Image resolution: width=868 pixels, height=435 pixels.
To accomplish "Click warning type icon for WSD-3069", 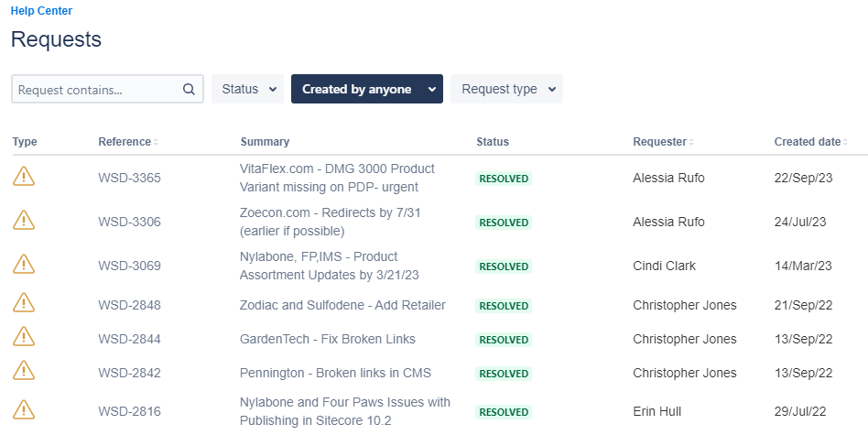I will click(x=24, y=265).
